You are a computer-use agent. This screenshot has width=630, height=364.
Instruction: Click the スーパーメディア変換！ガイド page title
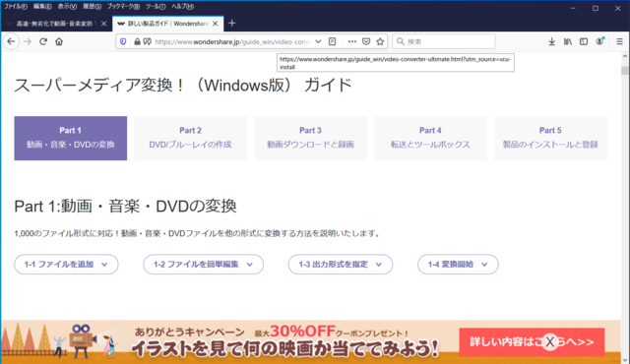tap(183, 85)
